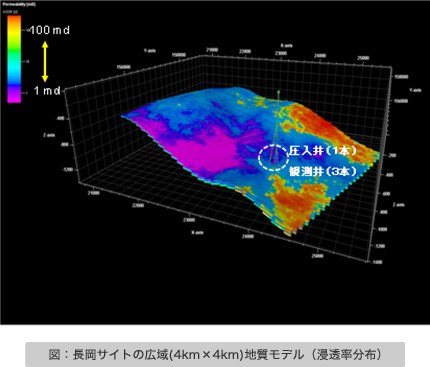Click the permeability color legend bar

[14, 59]
